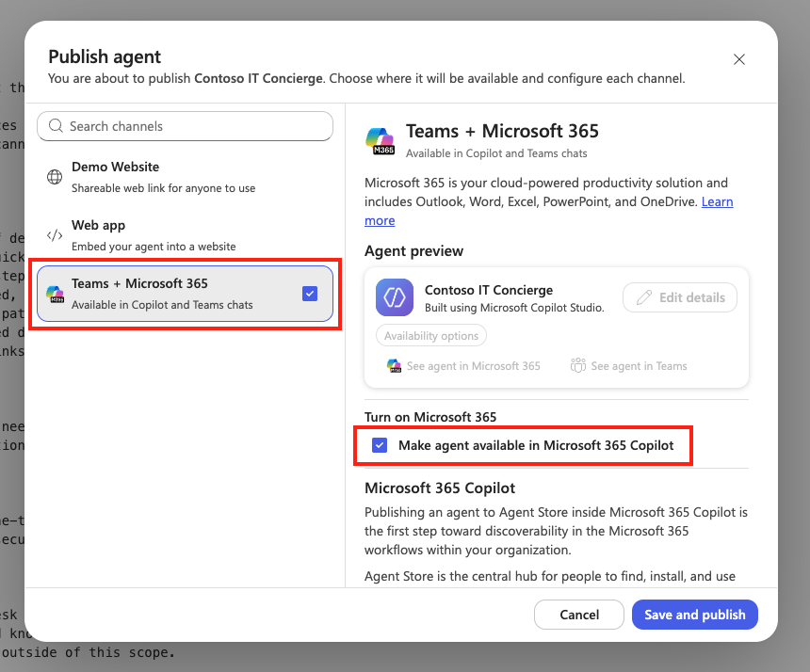Click the Microsoft 365 Copilot section heading

coord(440,488)
